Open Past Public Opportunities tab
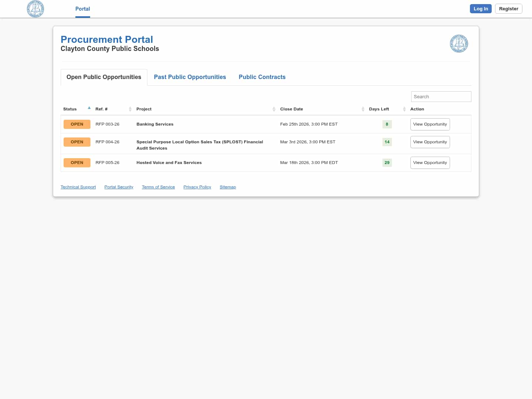 click(x=190, y=77)
